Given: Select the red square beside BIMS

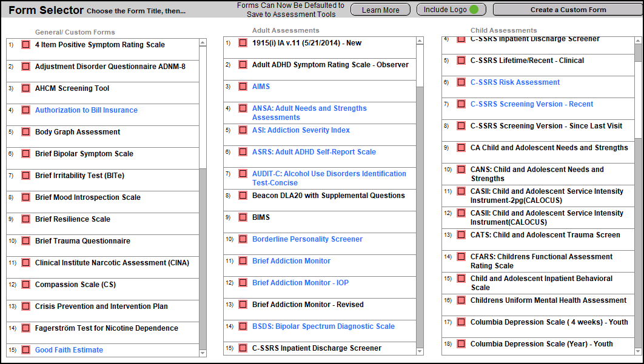Looking at the screenshot, I should (243, 217).
